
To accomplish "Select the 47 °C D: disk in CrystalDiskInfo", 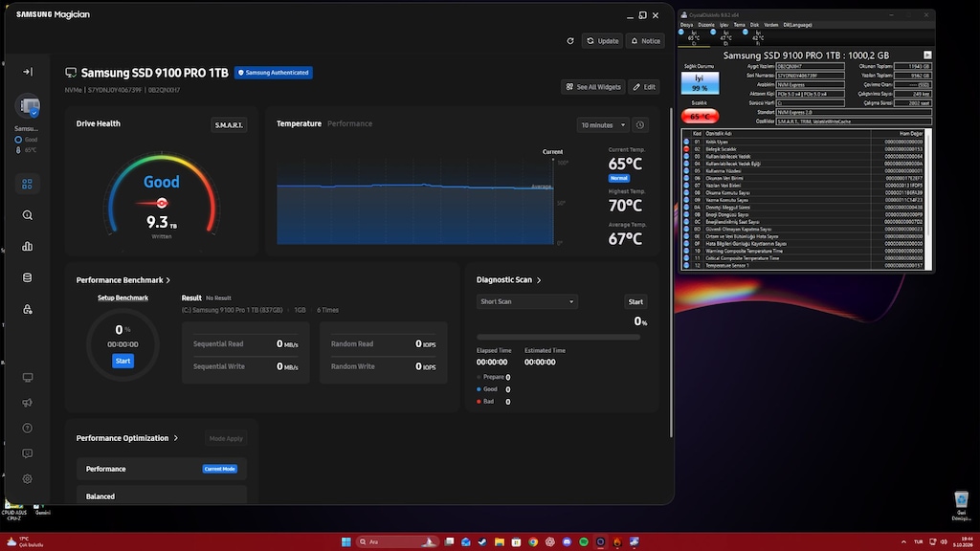I will point(725,37).
